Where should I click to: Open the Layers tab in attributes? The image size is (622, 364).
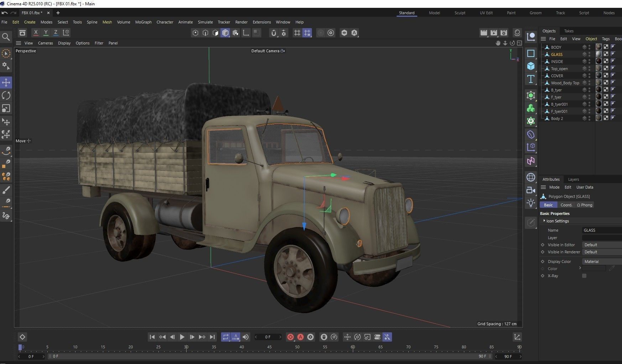573,179
